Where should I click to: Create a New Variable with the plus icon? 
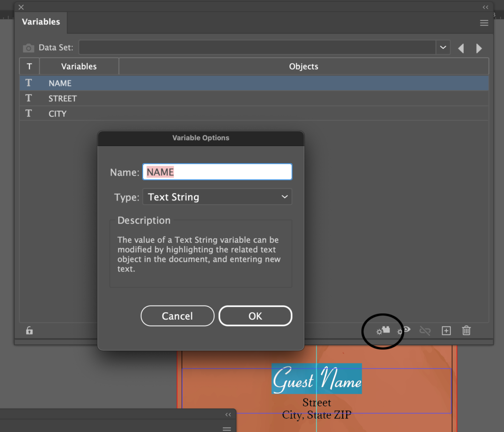coord(446,331)
